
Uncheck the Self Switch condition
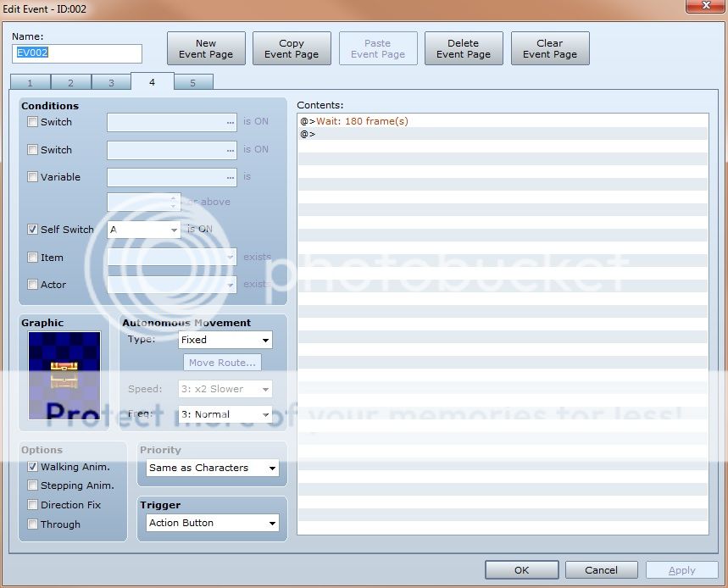33,230
